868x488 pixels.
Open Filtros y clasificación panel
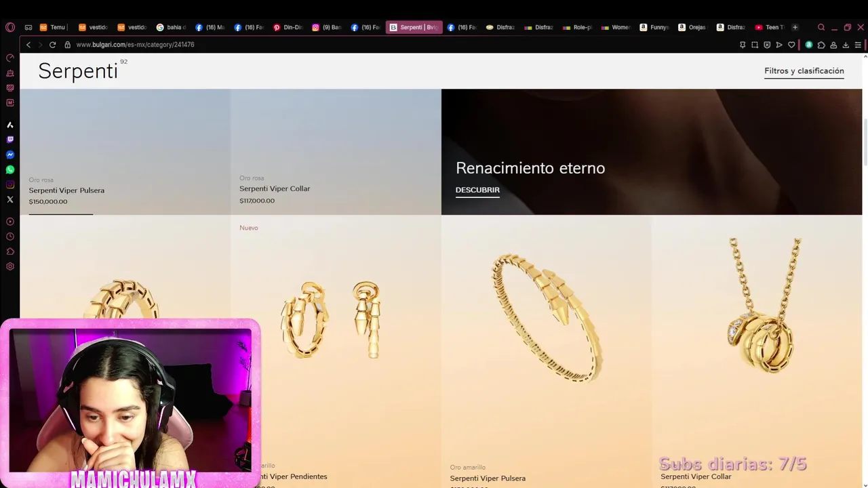(804, 71)
